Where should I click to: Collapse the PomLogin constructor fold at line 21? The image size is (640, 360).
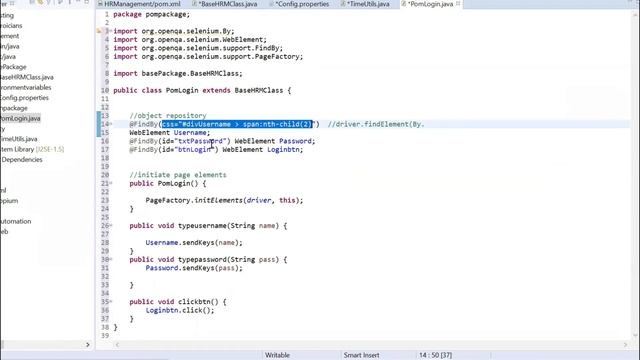coord(111,183)
